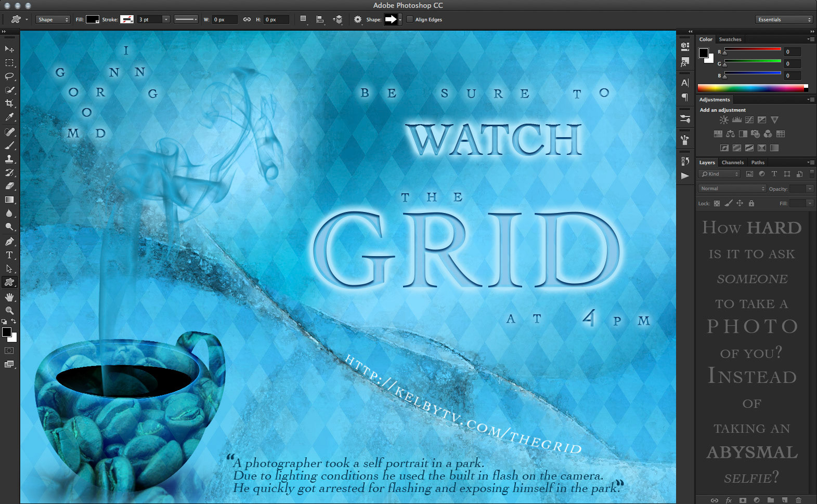Select the Dodge tool
The height and width of the screenshot is (504, 817).
9,227
